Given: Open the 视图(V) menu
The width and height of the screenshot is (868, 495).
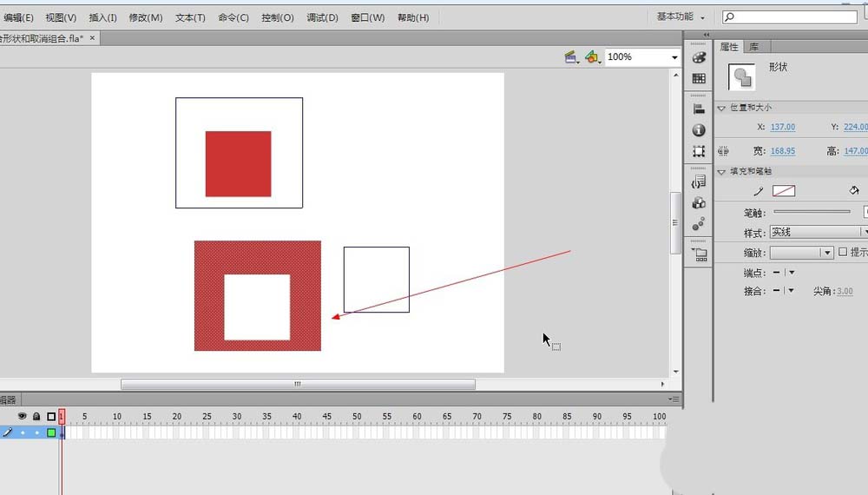Looking at the screenshot, I should [x=61, y=17].
